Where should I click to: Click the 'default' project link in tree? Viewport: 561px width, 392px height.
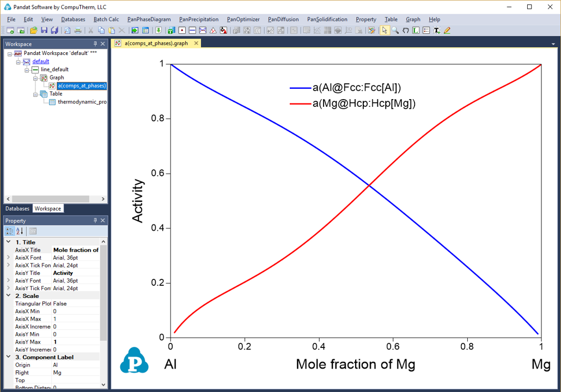[x=40, y=62]
